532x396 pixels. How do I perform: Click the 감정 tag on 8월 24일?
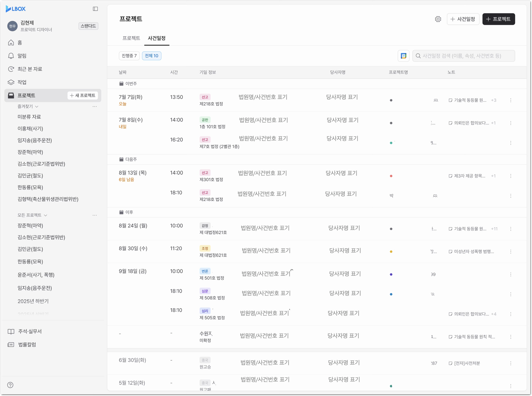click(205, 226)
